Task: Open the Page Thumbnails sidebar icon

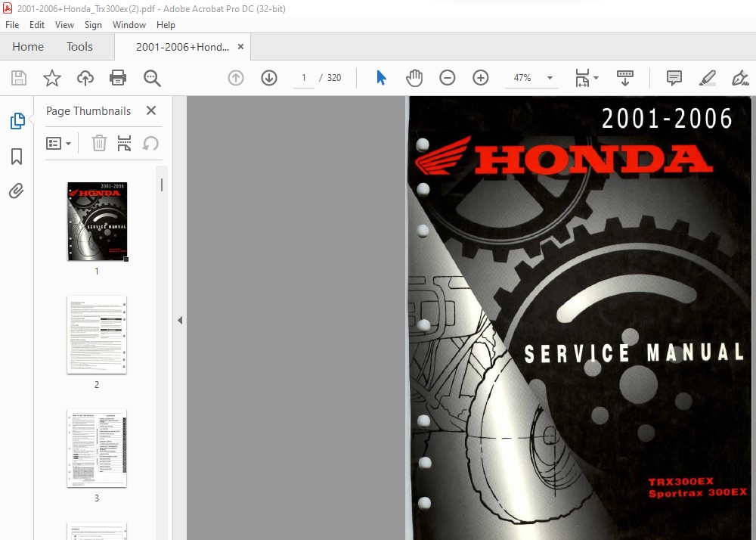Action: coord(17,120)
